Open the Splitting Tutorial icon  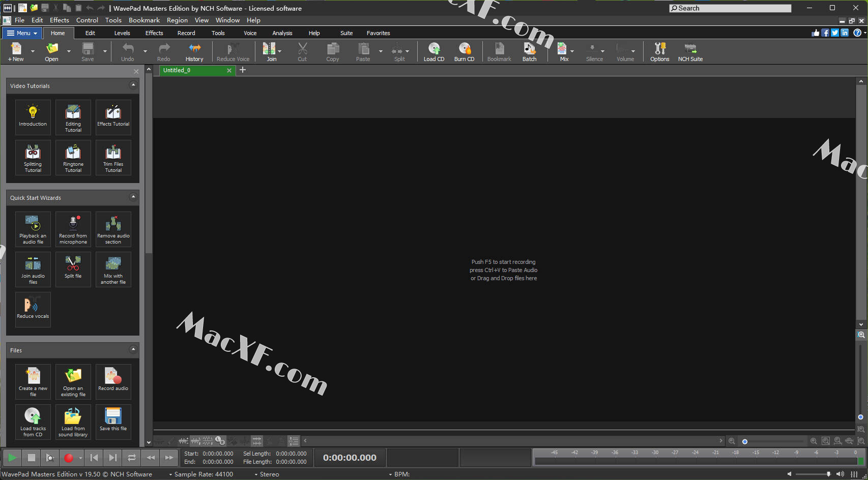(x=33, y=158)
